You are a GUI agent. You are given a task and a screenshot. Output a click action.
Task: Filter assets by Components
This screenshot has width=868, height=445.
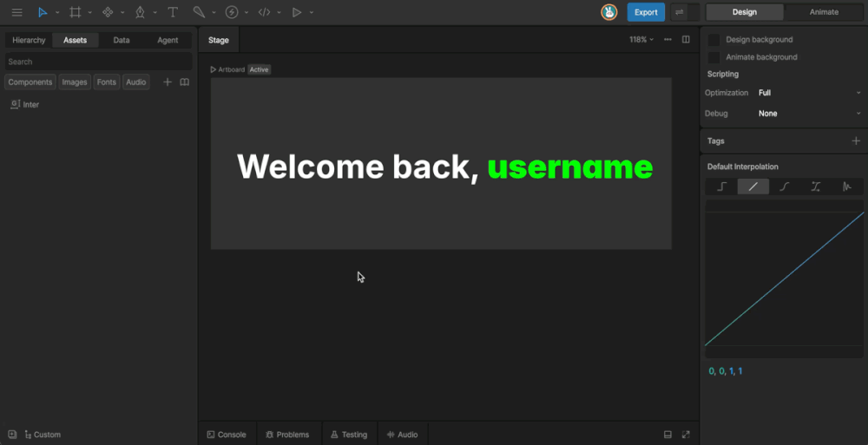pos(30,82)
